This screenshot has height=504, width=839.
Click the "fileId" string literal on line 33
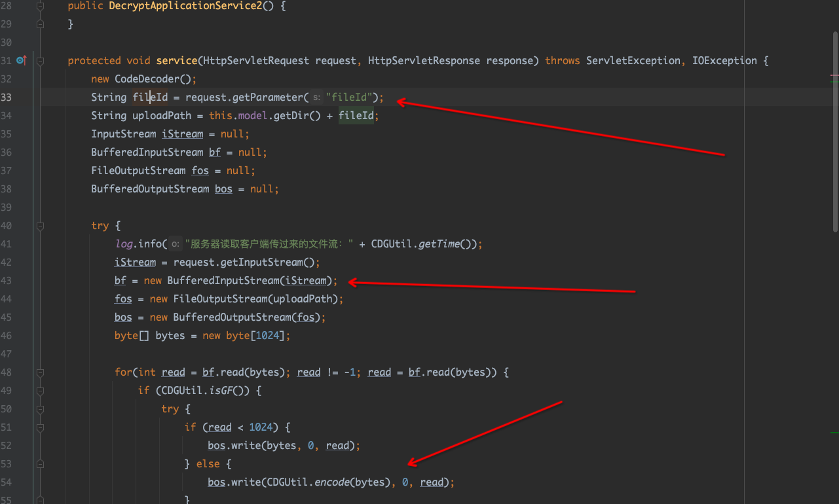(x=349, y=98)
